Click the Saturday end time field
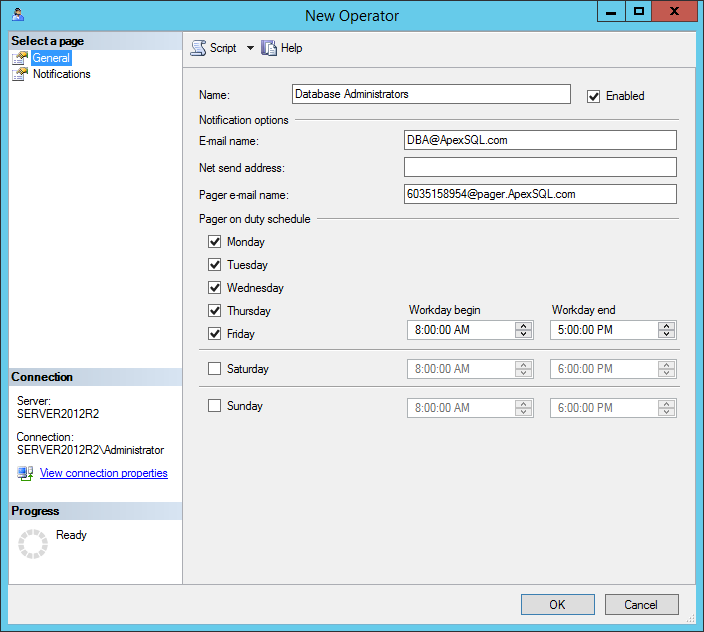The height and width of the screenshot is (632, 704). click(613, 369)
